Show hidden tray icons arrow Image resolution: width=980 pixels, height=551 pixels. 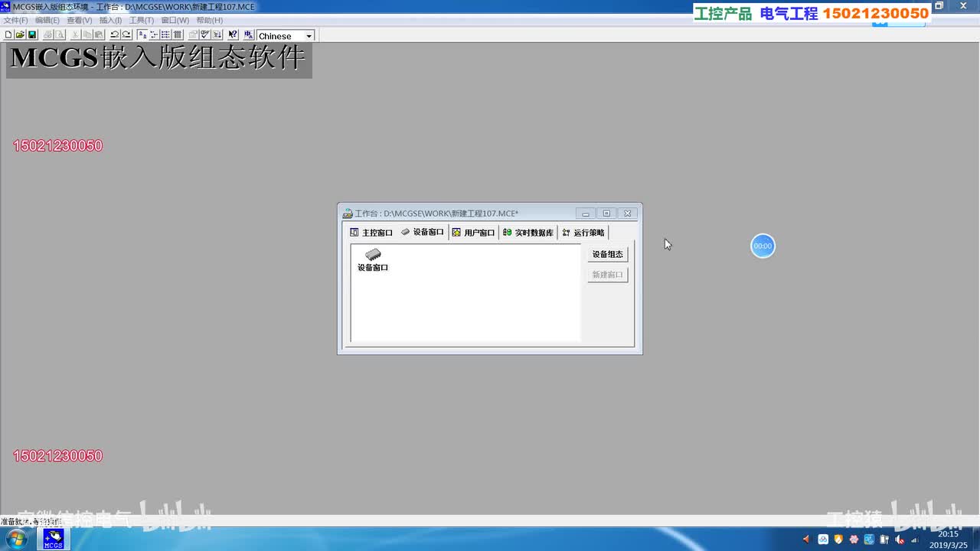(805, 540)
